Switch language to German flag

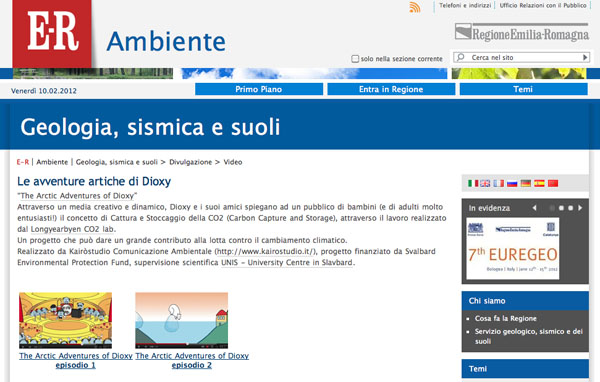(526, 183)
